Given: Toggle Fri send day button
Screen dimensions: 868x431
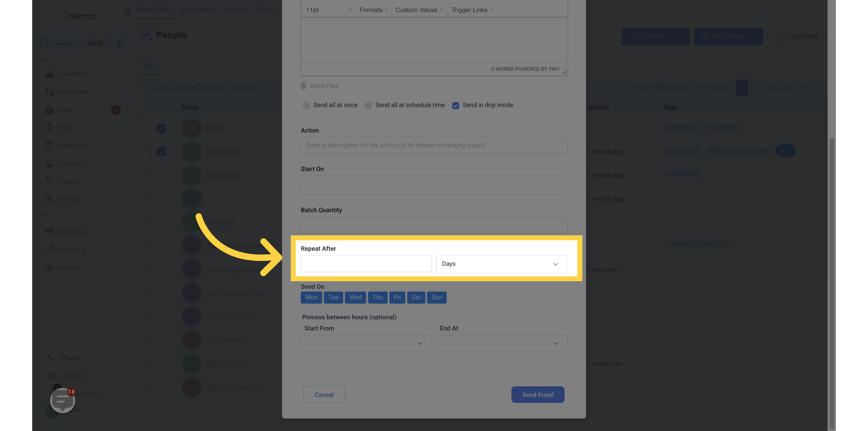Looking at the screenshot, I should pos(397,298).
